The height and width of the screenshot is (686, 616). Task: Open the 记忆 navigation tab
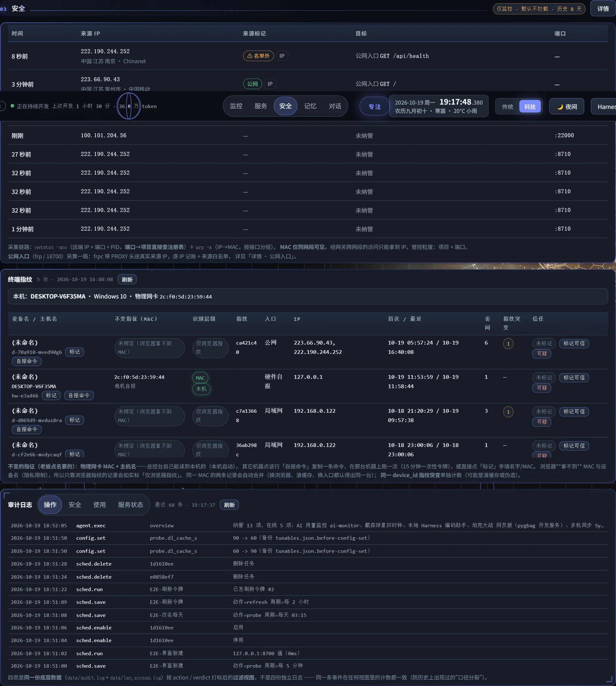[310, 106]
